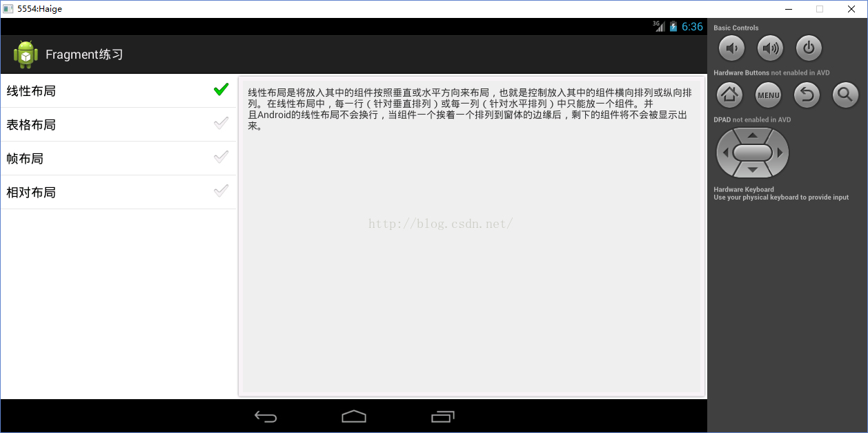Click the DPAD up arrow
The height and width of the screenshot is (433, 868).
click(x=752, y=135)
